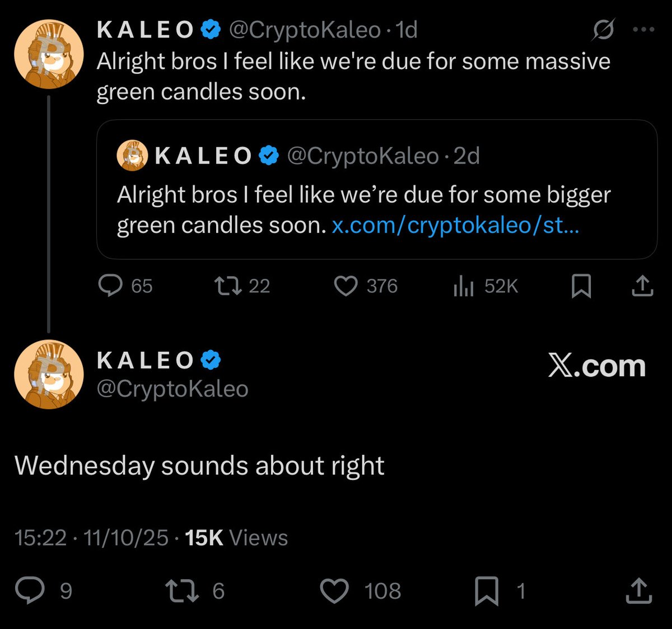
Task: Like the Wednesday tweet with 108 likes
Action: (x=334, y=591)
